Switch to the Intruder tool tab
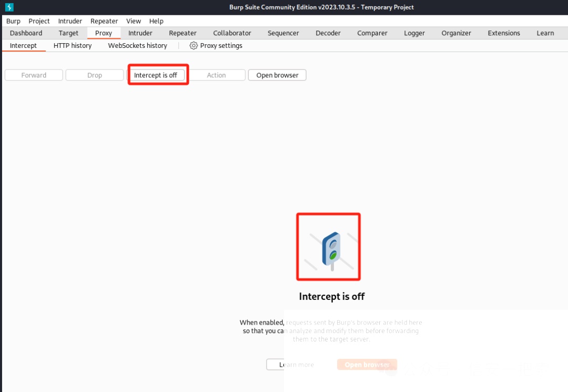This screenshot has height=392, width=568. tap(140, 33)
